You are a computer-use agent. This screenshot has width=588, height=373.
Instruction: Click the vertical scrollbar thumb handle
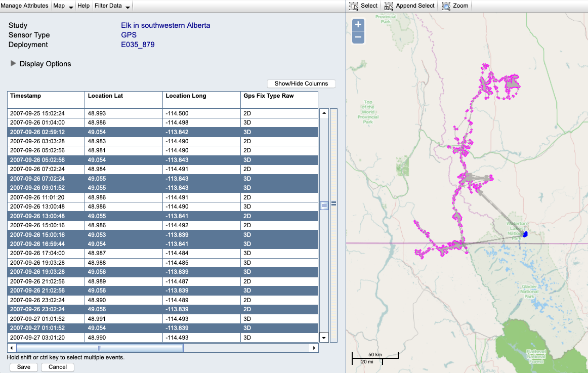324,205
